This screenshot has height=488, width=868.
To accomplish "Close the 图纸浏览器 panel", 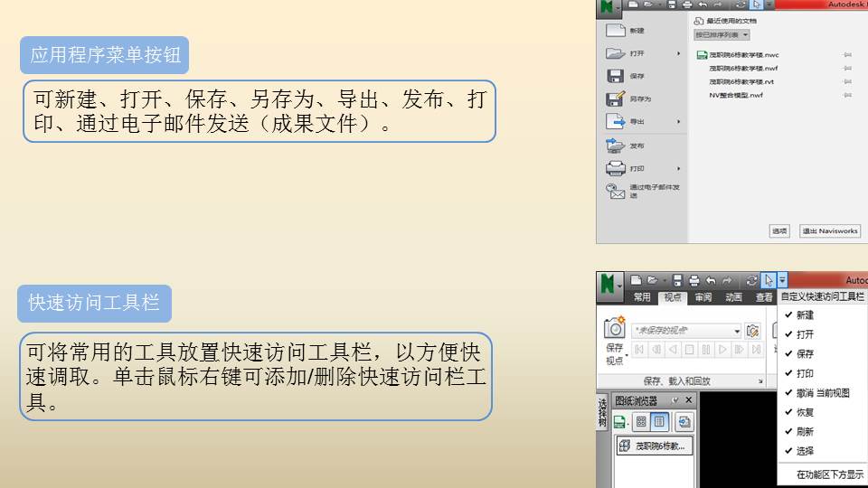I will pyautogui.click(x=689, y=400).
